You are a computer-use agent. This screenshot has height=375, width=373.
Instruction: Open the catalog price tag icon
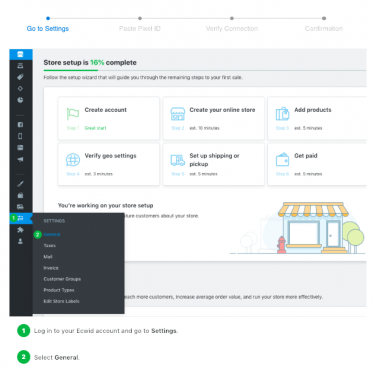(20, 77)
